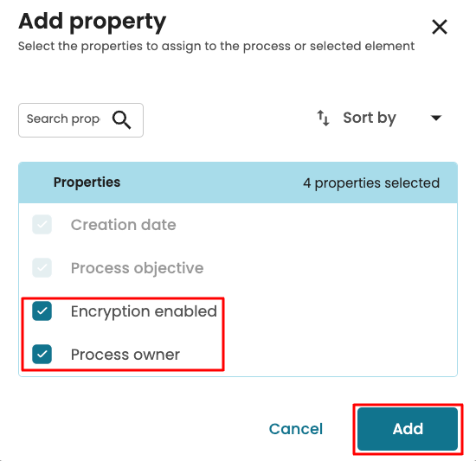
Task: Open the Sort by dropdown arrow
Action: click(x=436, y=118)
